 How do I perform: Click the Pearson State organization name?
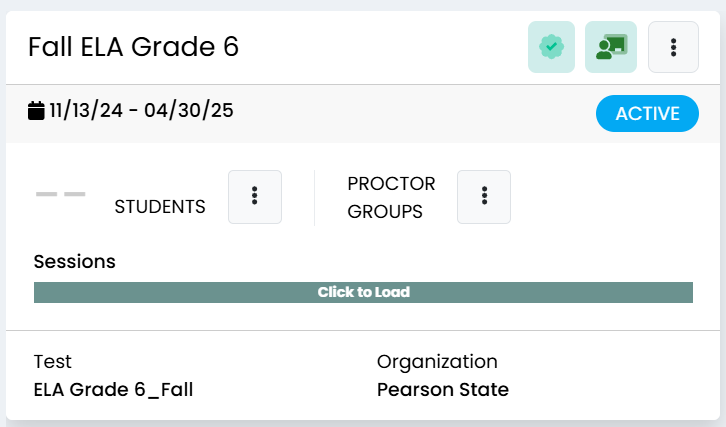click(443, 389)
